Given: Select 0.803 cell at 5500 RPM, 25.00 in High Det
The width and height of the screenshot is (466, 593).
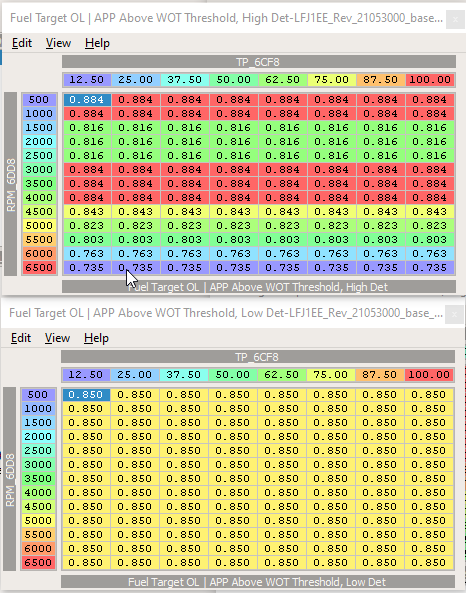Looking at the screenshot, I should click(136, 239).
